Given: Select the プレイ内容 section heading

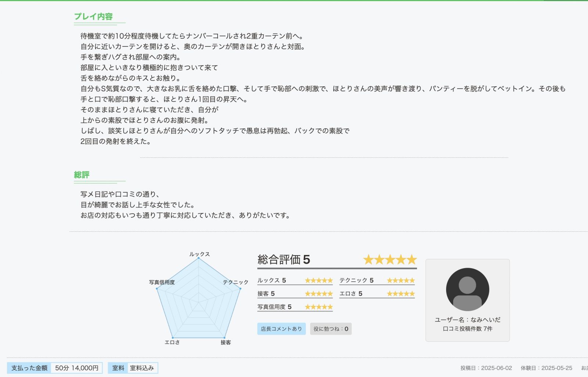Looking at the screenshot, I should [93, 17].
